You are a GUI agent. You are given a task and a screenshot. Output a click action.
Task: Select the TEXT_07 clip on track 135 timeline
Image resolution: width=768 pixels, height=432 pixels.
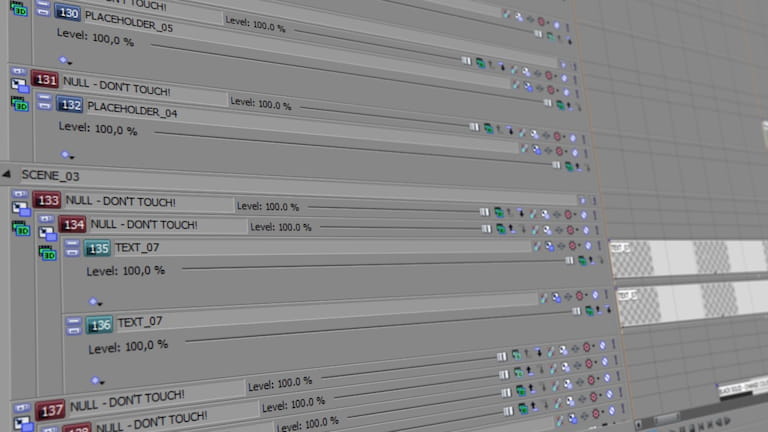(690, 256)
